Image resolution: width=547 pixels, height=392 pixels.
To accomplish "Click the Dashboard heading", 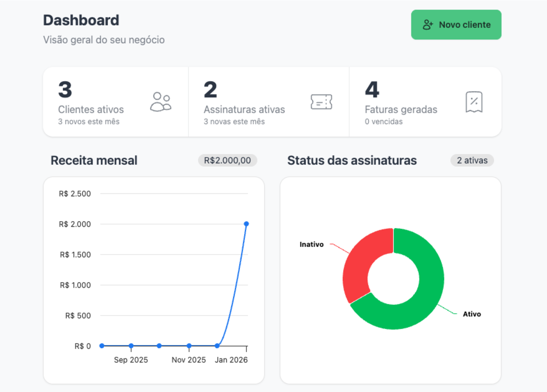I will [81, 20].
